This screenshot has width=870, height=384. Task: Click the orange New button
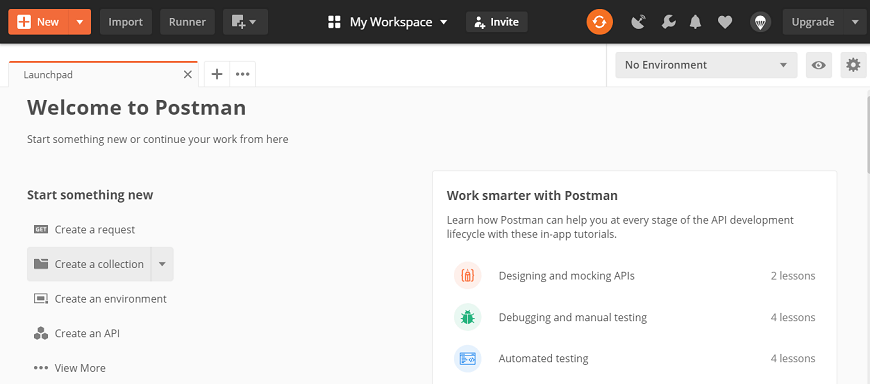(x=38, y=22)
